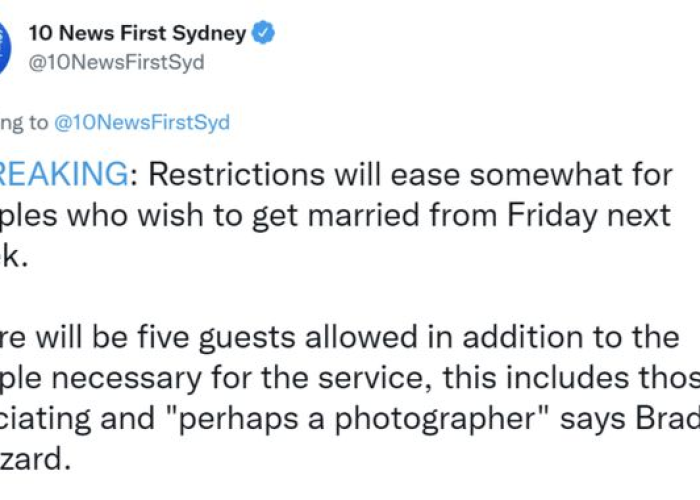This screenshot has height=500, width=700.
Task: Open the 10 News First Sydney account name
Action: (x=138, y=33)
